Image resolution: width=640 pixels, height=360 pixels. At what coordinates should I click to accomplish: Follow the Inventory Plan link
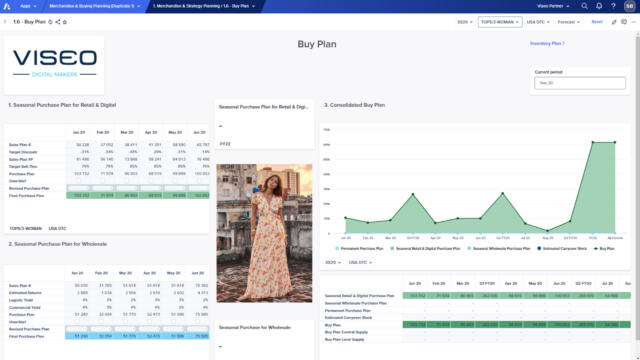[547, 43]
